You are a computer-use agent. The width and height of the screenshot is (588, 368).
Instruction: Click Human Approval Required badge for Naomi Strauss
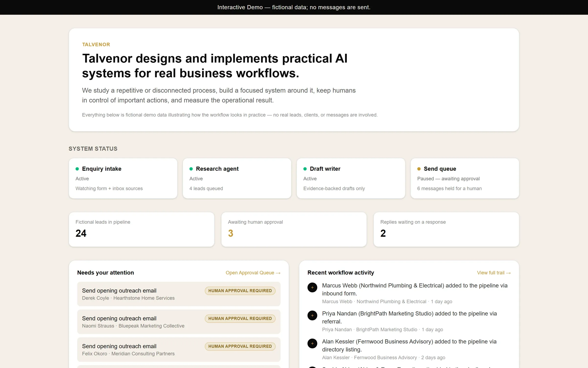(x=240, y=318)
